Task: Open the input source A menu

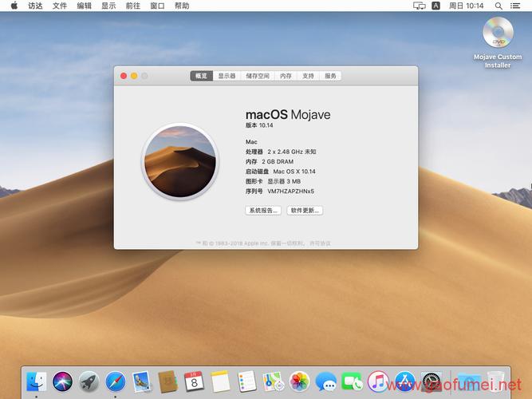Action: (435, 6)
